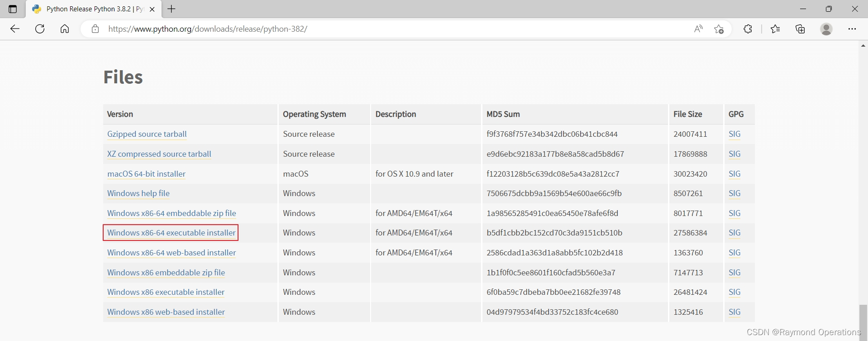Download Windows x86-64 web-based installer
This screenshot has width=868, height=341.
[x=172, y=253]
